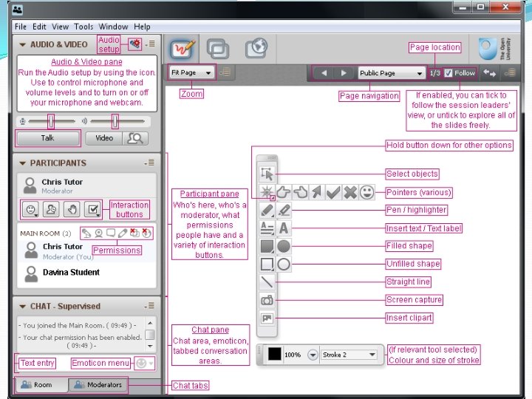Open the Public Page dropdown
This screenshot has width=532, height=399.
point(392,73)
